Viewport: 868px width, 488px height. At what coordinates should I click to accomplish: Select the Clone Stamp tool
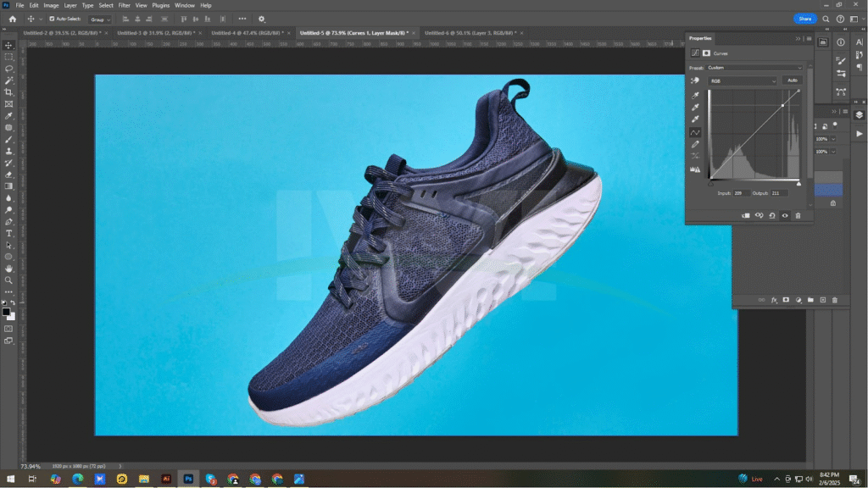[x=8, y=151]
